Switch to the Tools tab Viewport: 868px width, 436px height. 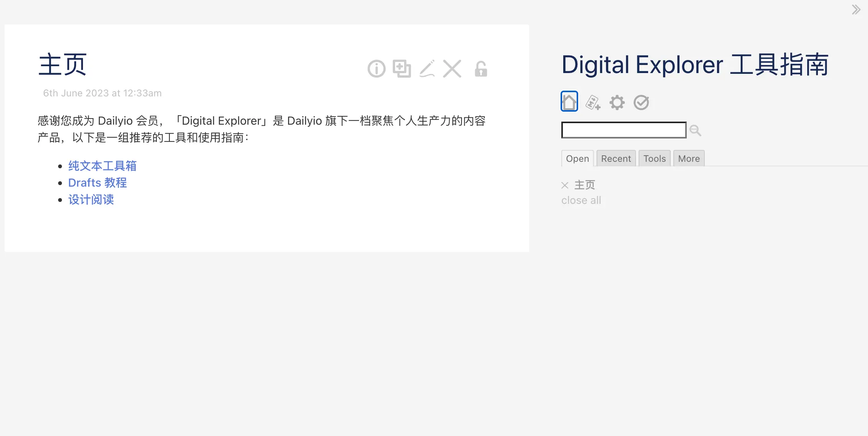(655, 158)
